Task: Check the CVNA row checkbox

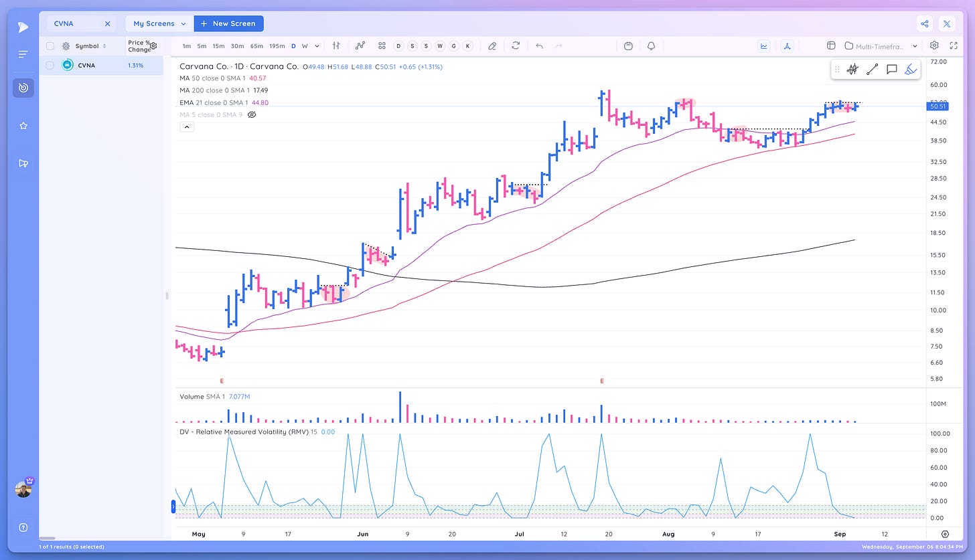Action: tap(50, 65)
